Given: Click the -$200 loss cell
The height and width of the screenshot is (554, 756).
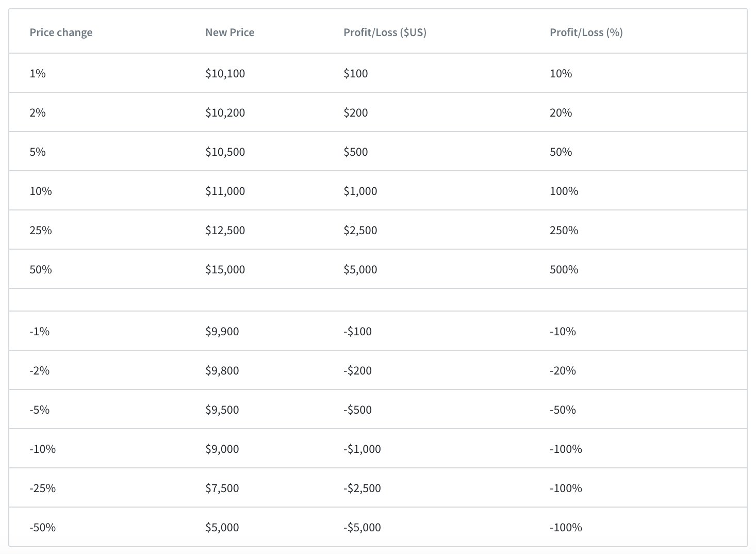Looking at the screenshot, I should click(x=357, y=371).
